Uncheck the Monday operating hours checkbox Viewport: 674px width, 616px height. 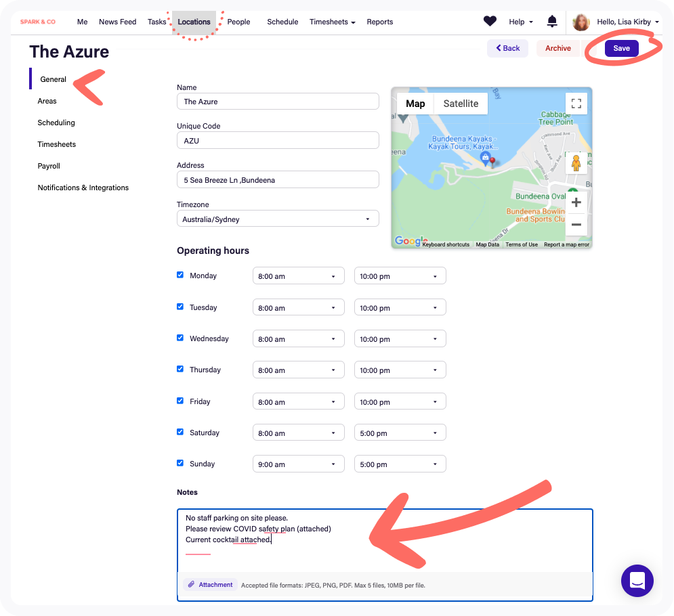coord(180,275)
